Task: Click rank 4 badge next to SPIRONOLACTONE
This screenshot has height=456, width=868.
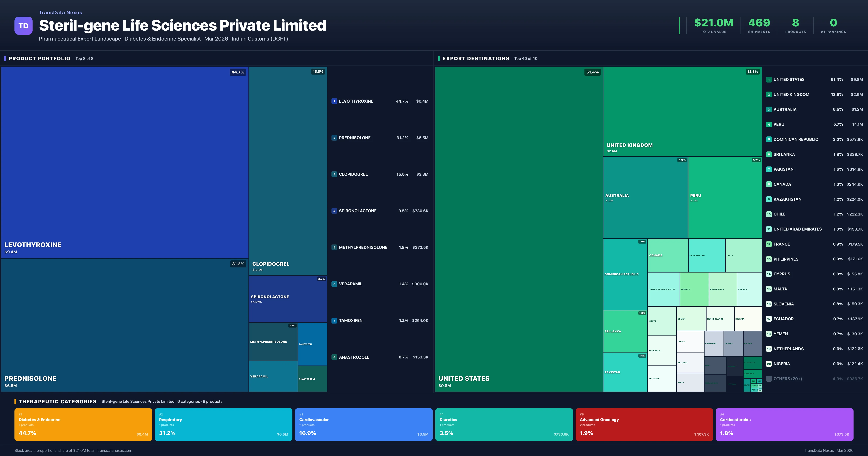Action: tap(334, 211)
